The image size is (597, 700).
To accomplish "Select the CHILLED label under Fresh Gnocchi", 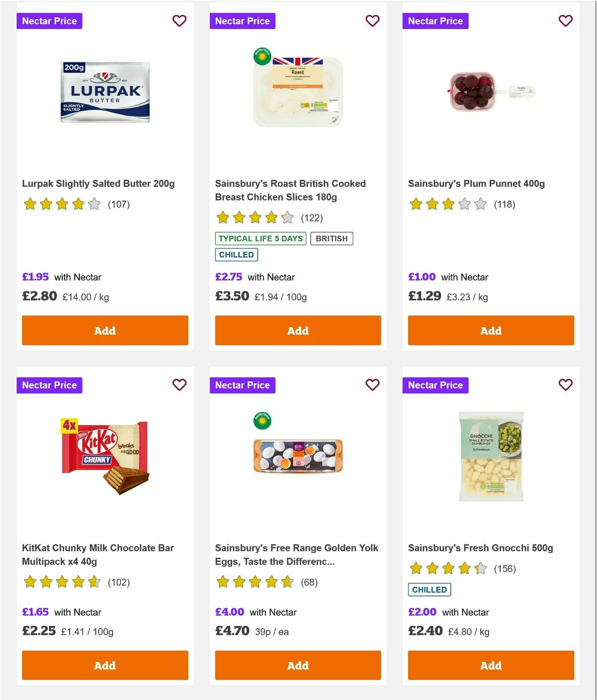I will pos(429,590).
